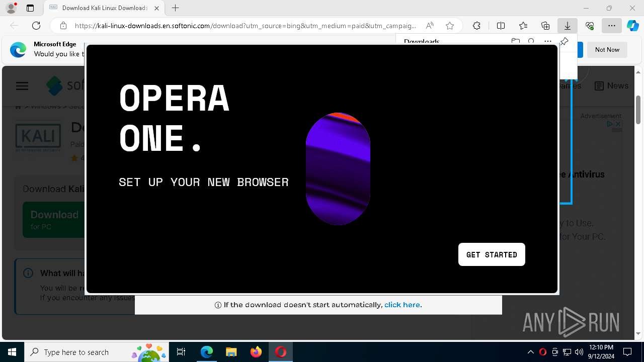Viewport: 644px width, 362px height.
Task: Click the Opera tray icon
Action: pos(543,352)
